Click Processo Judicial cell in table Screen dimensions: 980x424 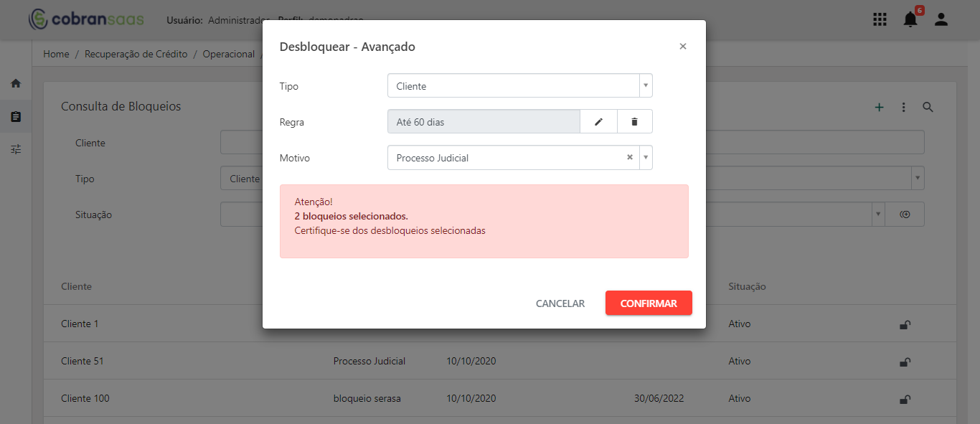369,361
